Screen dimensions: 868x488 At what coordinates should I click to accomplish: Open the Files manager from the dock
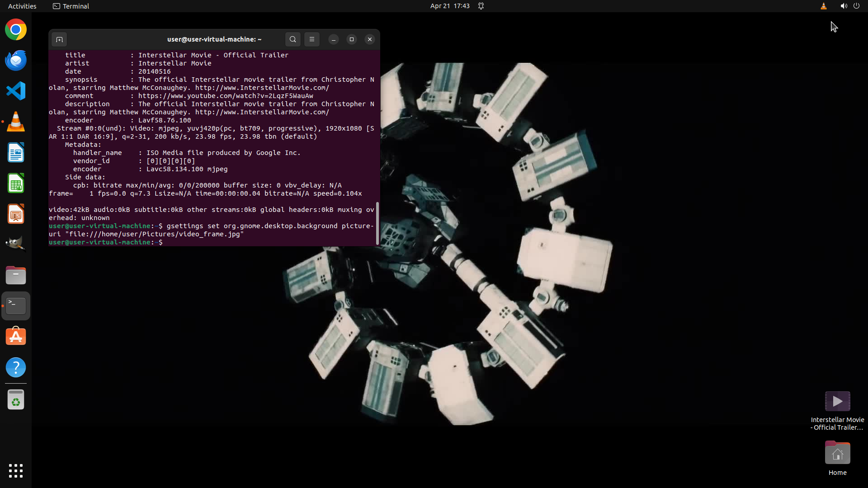tap(16, 275)
